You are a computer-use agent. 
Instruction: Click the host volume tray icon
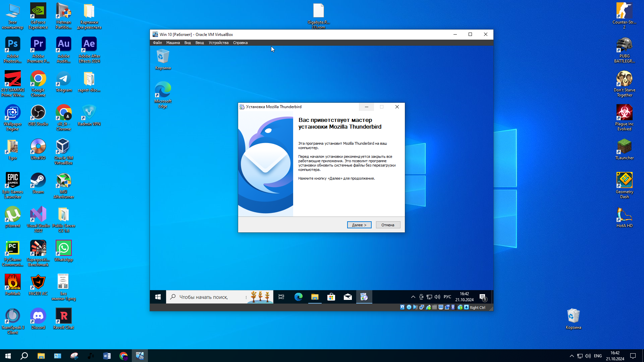(x=588, y=356)
